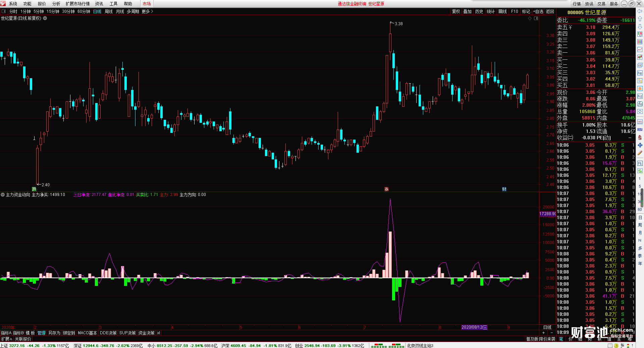The height and width of the screenshot is (348, 644).
Task: Open the 复权 adjustment dropdown
Action: point(456,11)
